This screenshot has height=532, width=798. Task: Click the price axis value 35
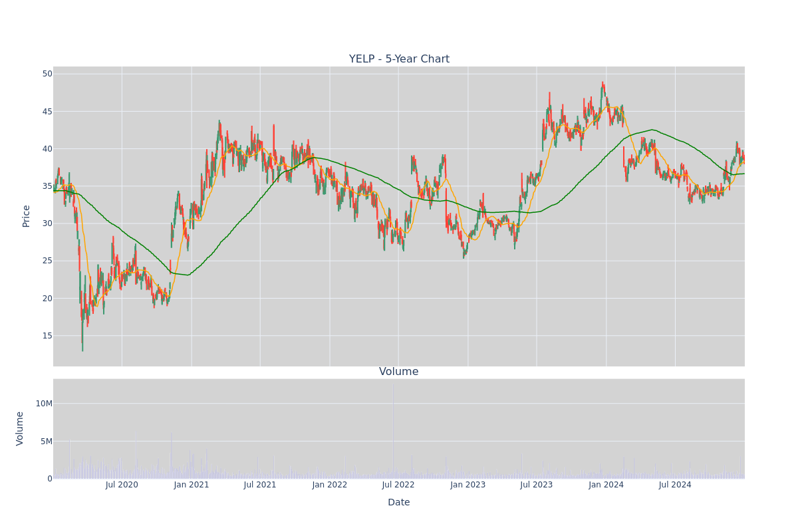tap(47, 186)
